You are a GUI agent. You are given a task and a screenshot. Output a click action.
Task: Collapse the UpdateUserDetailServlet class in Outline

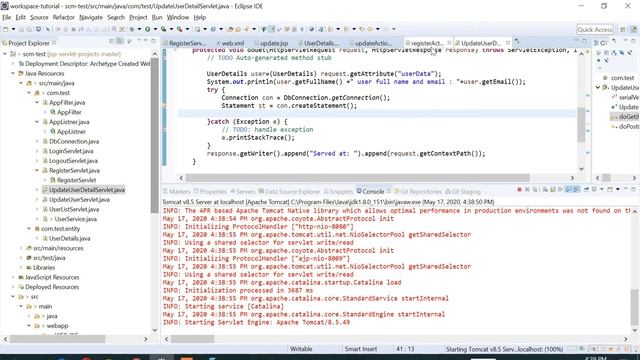pos(598,87)
